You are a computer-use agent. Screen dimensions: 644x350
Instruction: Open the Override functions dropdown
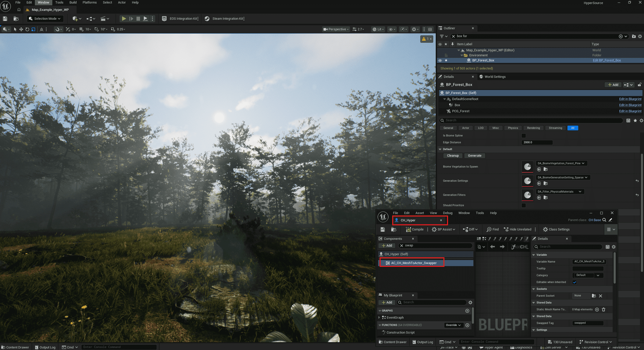tap(453, 325)
